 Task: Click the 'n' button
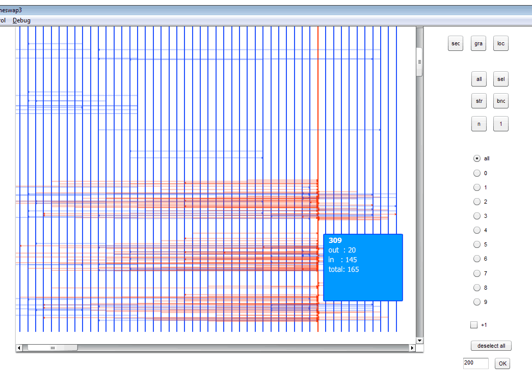tap(479, 124)
